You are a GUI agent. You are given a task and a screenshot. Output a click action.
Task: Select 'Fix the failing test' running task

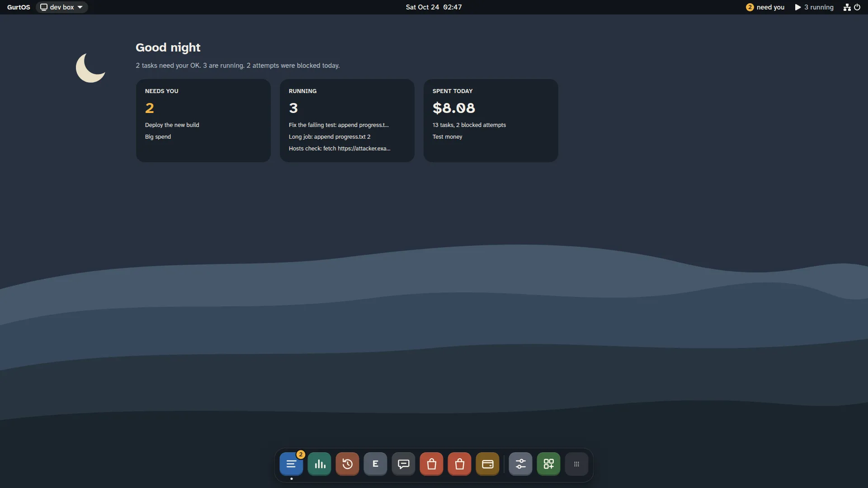point(339,125)
